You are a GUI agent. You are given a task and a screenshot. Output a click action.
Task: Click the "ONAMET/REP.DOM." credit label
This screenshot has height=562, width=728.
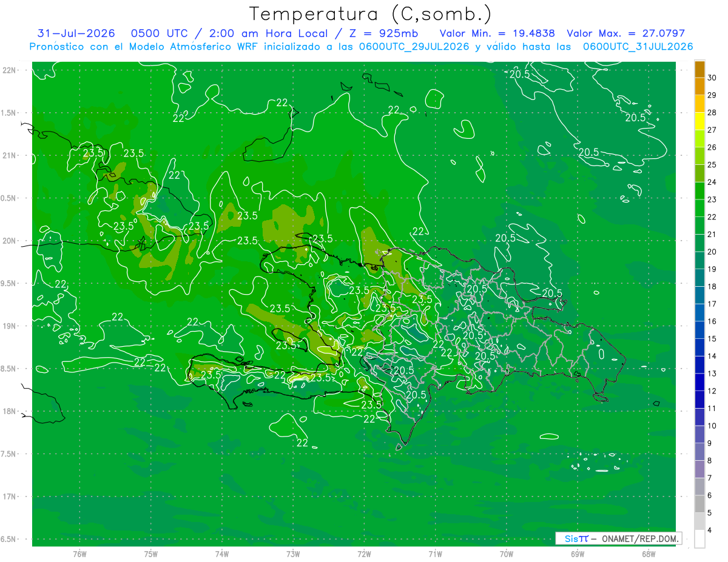(640, 538)
